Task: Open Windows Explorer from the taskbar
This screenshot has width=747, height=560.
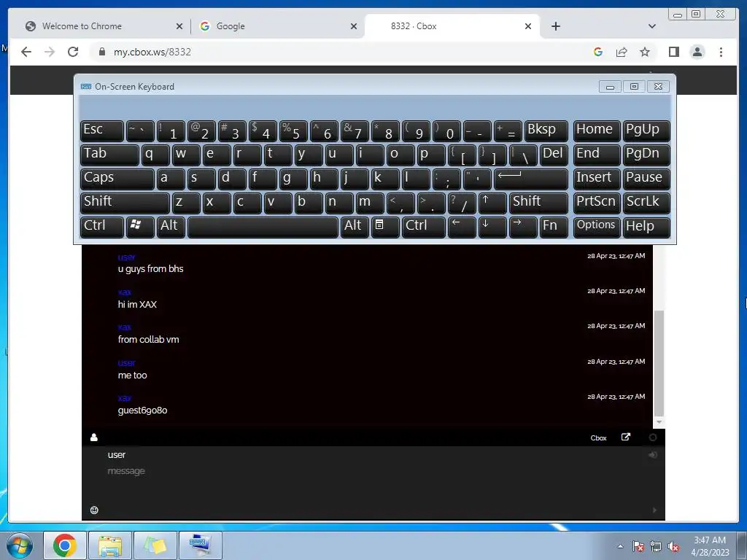Action: 110,545
